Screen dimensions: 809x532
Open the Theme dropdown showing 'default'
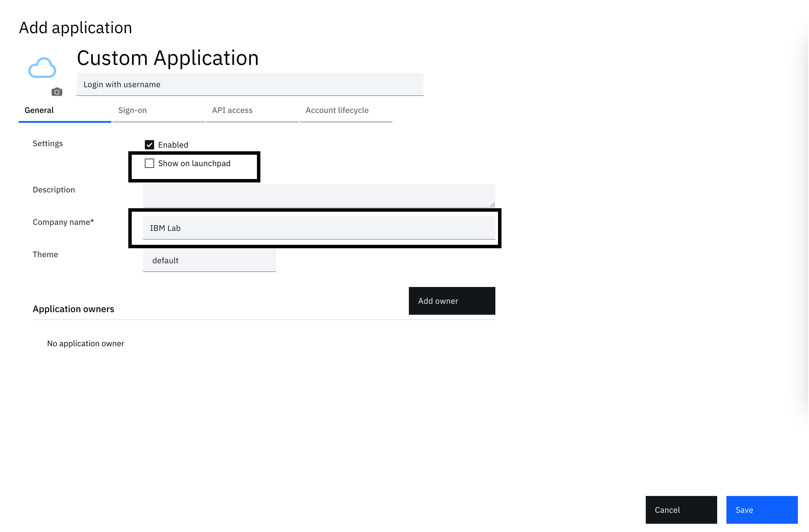(x=209, y=260)
